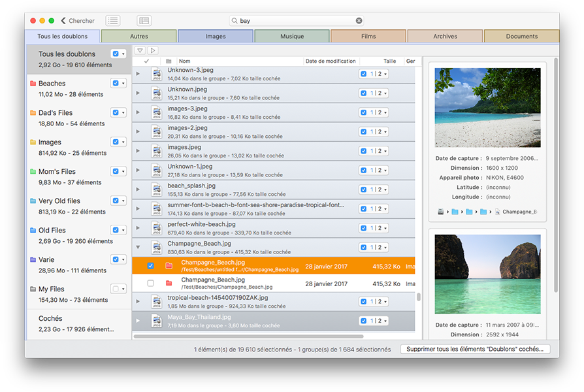Click the JPEG icon for Maya_Bay_Thailand.jpg
584x392 pixels.
click(157, 321)
